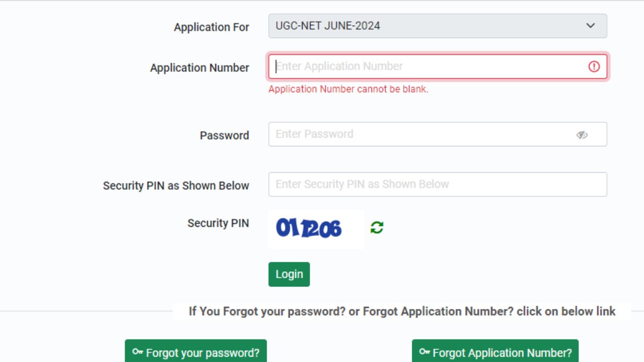Select UGC-NET JUNE-2024 from the dropdown

tap(437, 25)
